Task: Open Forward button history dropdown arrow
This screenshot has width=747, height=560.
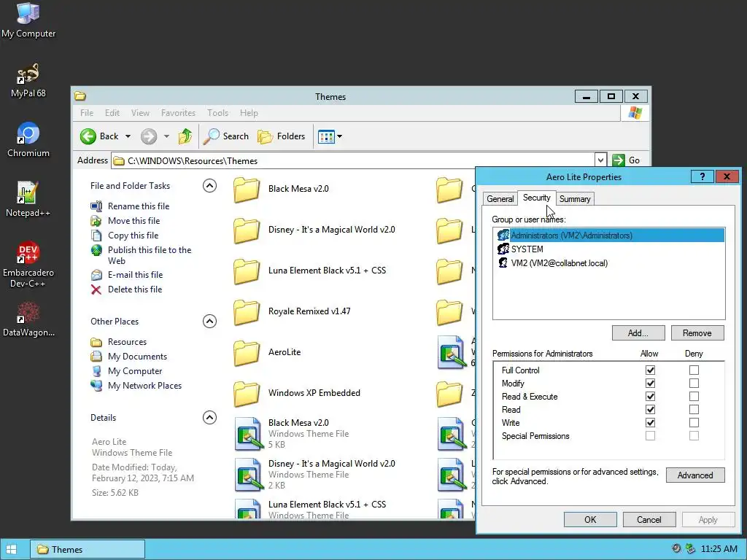Action: (x=166, y=136)
